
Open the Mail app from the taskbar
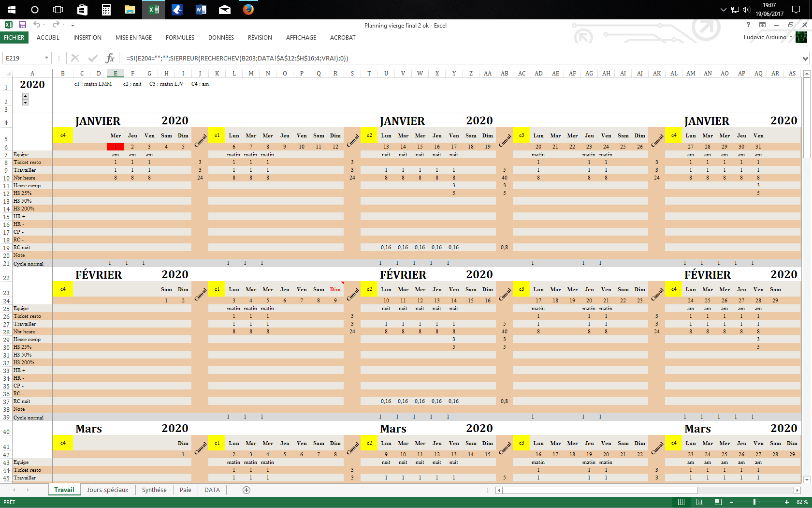(225, 10)
